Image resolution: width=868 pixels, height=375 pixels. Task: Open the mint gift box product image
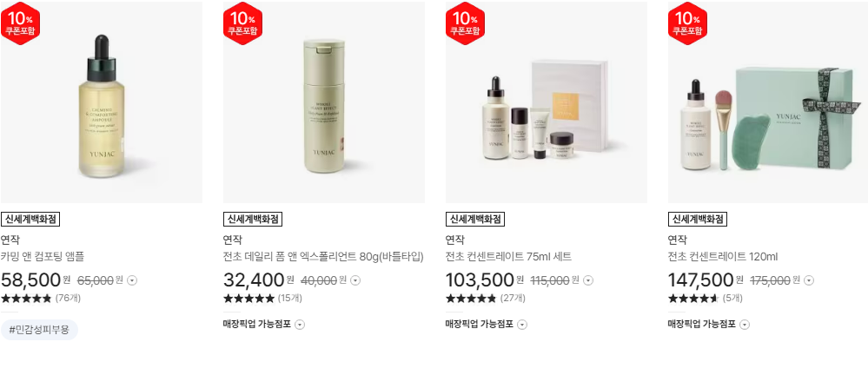click(768, 102)
